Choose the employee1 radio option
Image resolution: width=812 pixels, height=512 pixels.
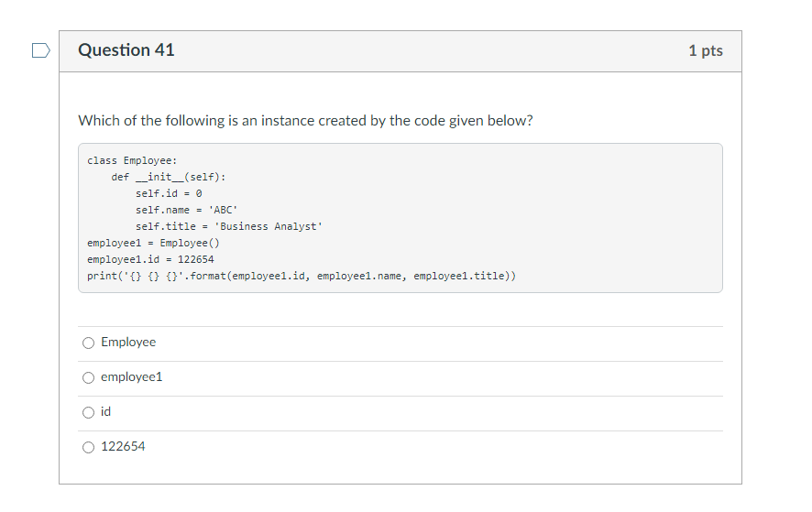click(x=88, y=377)
